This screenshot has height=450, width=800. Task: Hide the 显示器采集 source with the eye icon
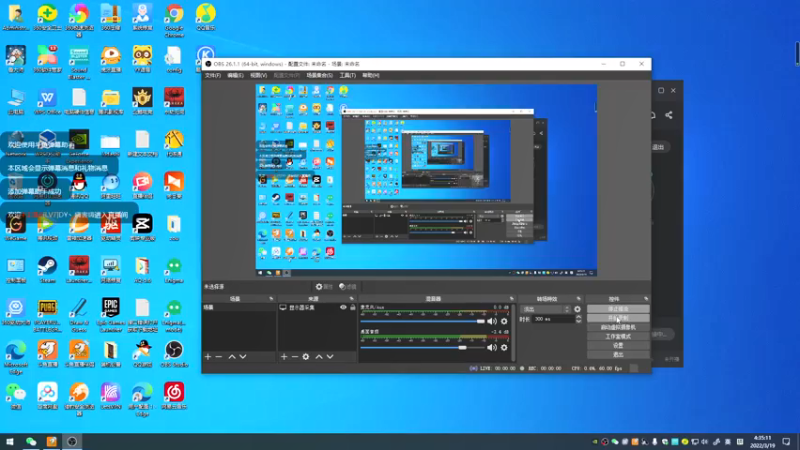343,308
